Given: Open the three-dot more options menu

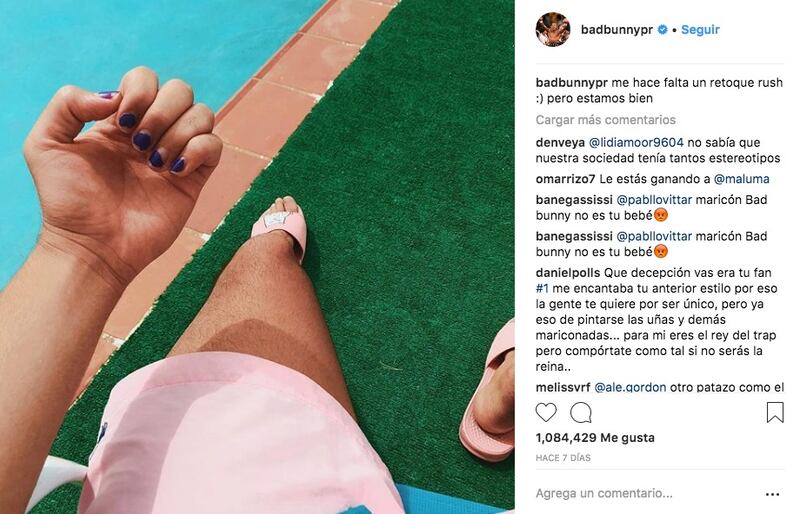Looking at the screenshot, I should [772, 494].
